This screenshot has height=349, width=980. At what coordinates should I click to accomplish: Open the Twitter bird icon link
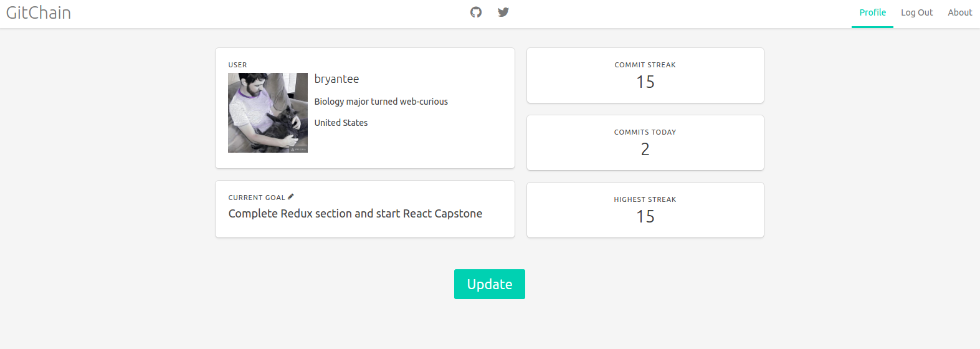(x=503, y=12)
